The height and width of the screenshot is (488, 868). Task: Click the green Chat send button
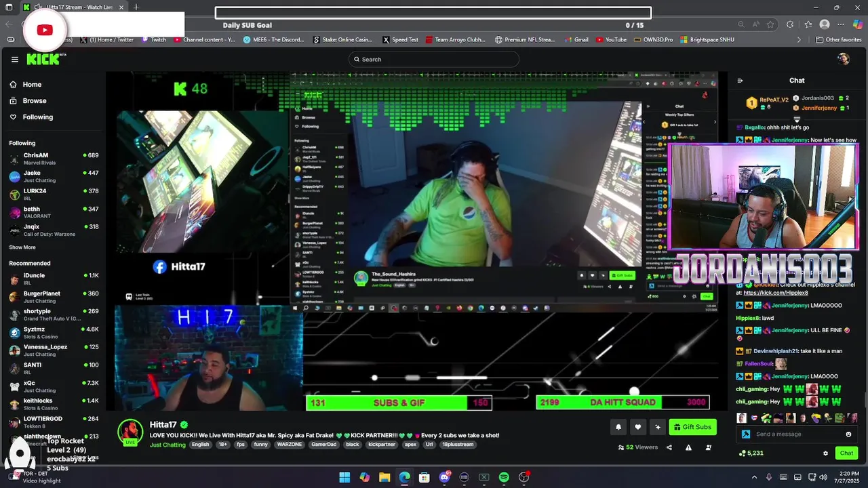pyautogui.click(x=846, y=453)
